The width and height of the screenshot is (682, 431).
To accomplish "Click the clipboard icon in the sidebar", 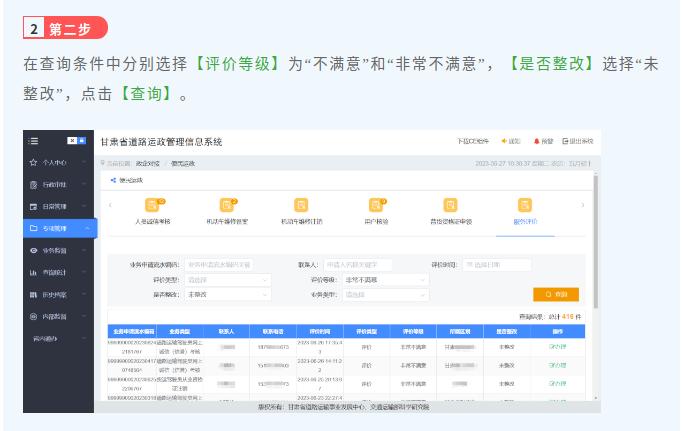I will coord(33,184).
